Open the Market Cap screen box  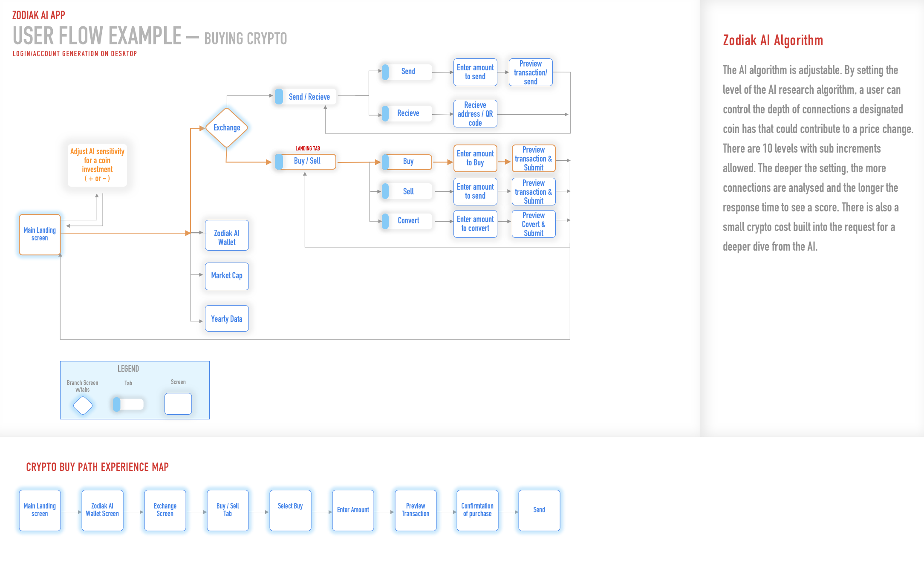click(227, 276)
